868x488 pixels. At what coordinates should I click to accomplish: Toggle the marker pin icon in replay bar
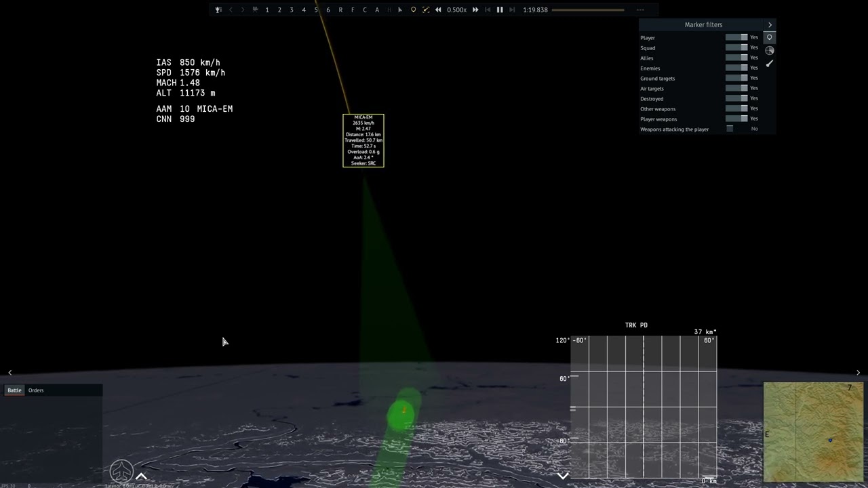413,9
